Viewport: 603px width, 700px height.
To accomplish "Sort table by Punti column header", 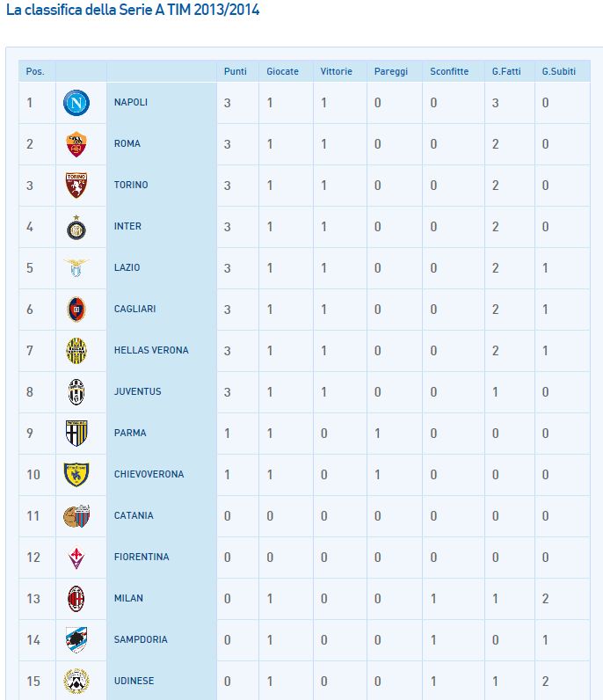I will pyautogui.click(x=236, y=71).
